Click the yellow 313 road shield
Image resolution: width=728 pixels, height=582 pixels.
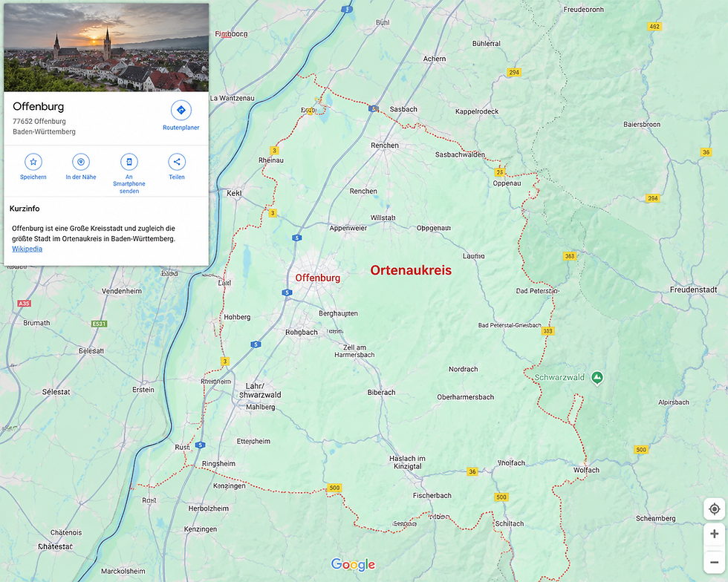pos(548,331)
